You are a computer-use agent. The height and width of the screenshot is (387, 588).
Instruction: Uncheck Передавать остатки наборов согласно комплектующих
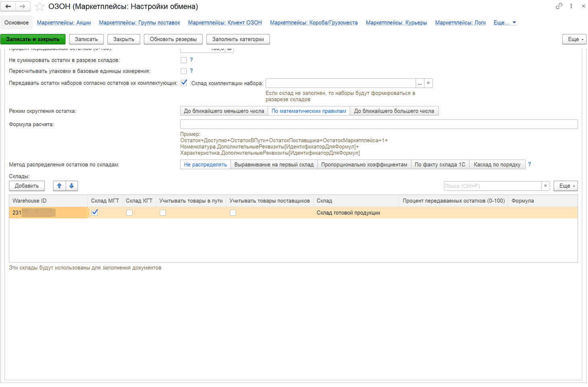[184, 83]
